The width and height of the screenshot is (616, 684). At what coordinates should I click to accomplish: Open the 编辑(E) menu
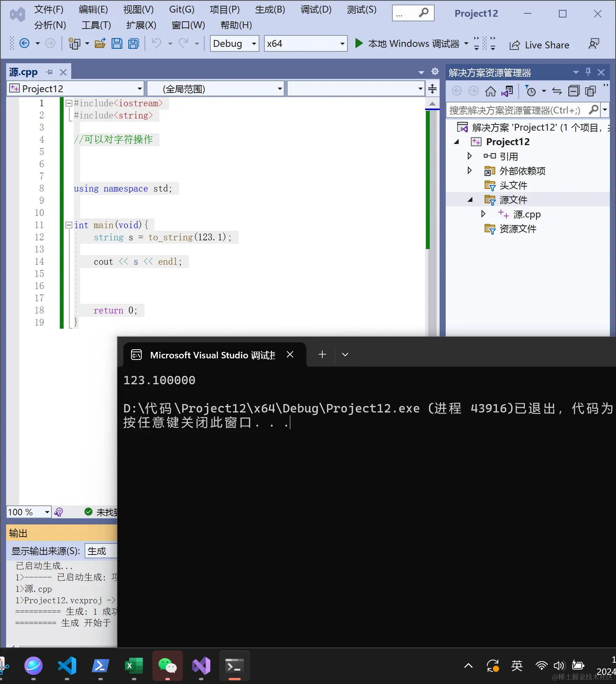(93, 9)
